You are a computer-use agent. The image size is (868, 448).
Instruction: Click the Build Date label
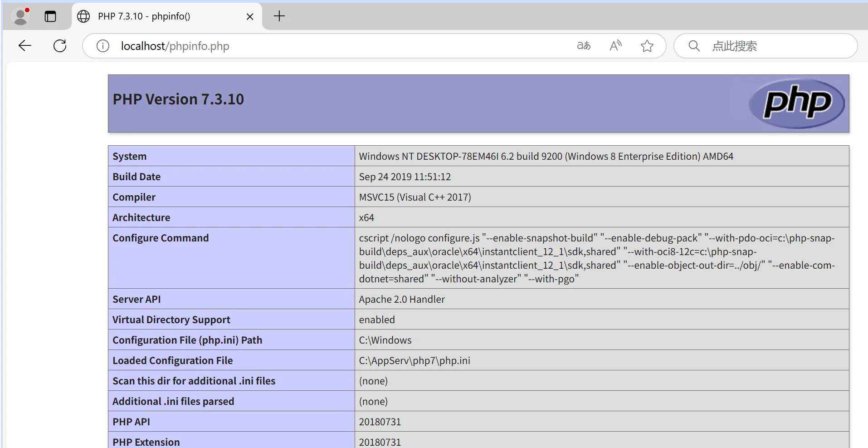(x=137, y=177)
